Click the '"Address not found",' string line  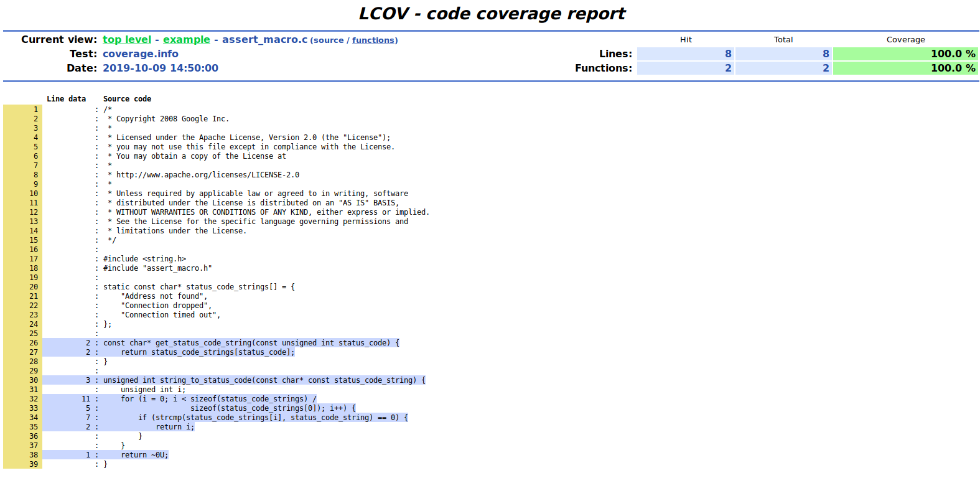pyautogui.click(x=164, y=296)
